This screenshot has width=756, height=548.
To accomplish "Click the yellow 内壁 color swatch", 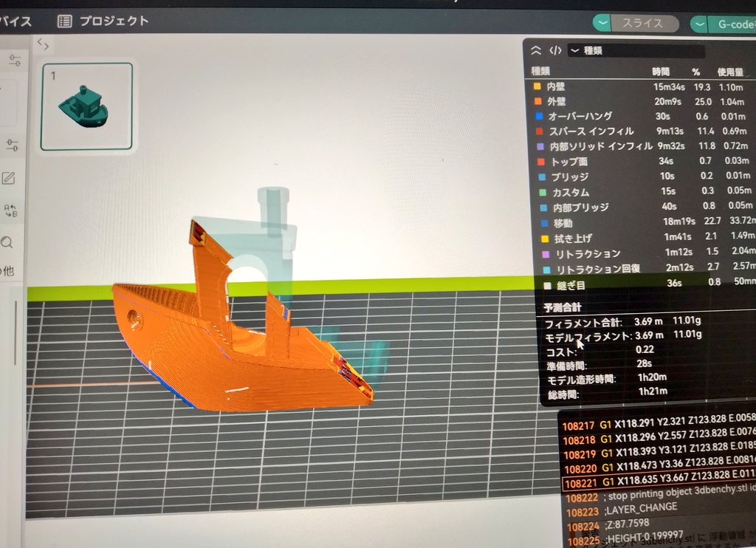I will pos(537,86).
